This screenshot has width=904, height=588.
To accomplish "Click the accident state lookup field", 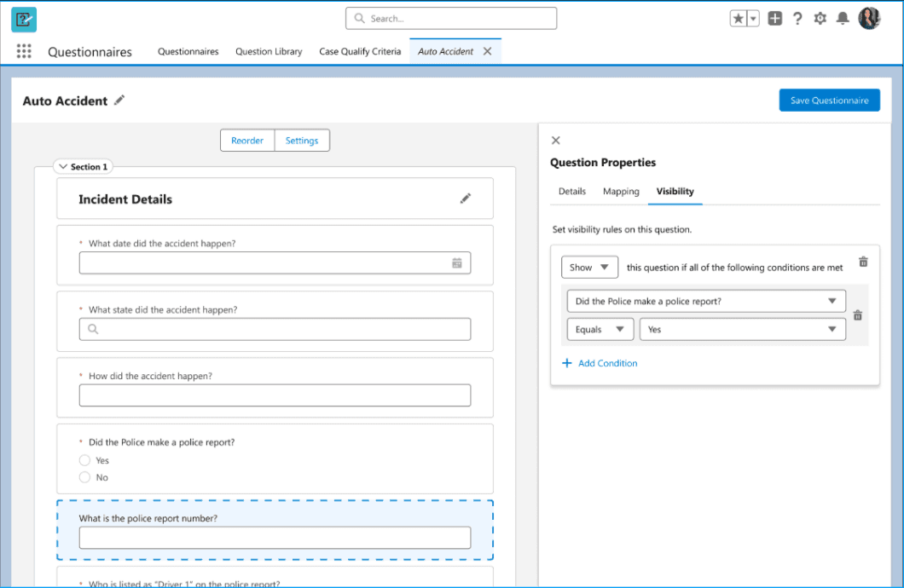I will tap(275, 330).
